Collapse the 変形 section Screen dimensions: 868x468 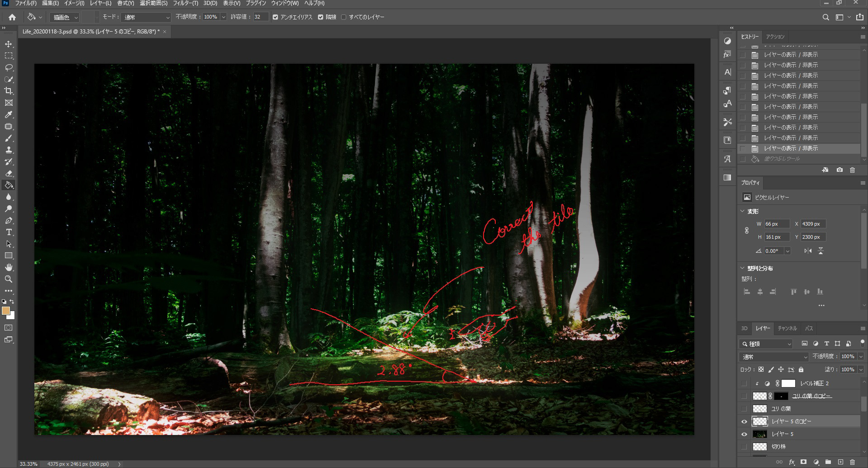point(743,211)
